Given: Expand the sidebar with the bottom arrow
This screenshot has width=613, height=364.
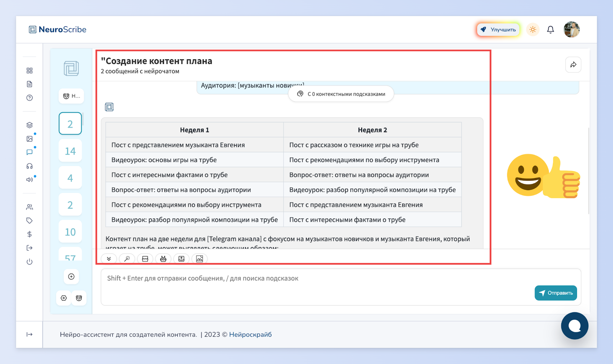Looking at the screenshot, I should pos(30,334).
